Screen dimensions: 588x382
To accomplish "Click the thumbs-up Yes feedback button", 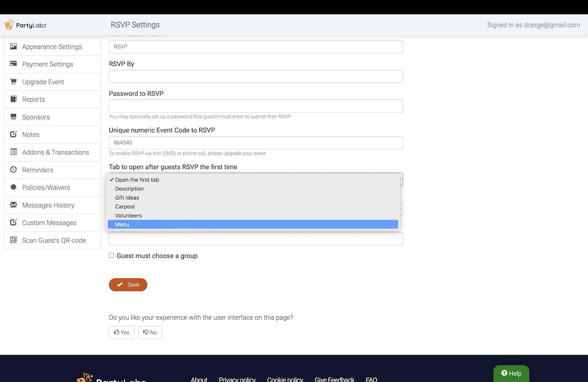I will click(121, 332).
